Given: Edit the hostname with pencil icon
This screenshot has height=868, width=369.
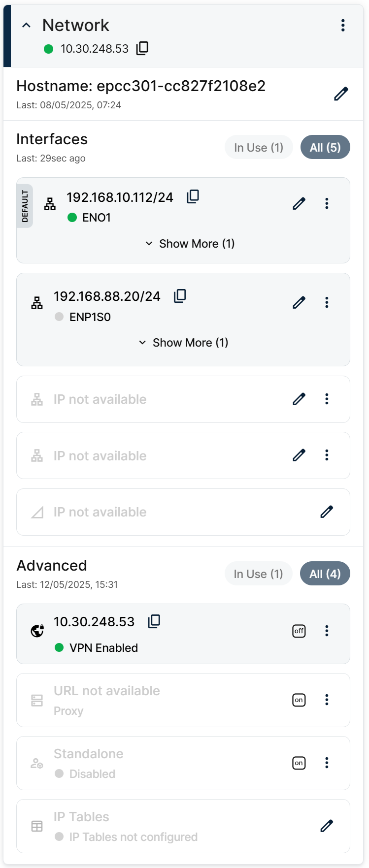Looking at the screenshot, I should pos(341,94).
